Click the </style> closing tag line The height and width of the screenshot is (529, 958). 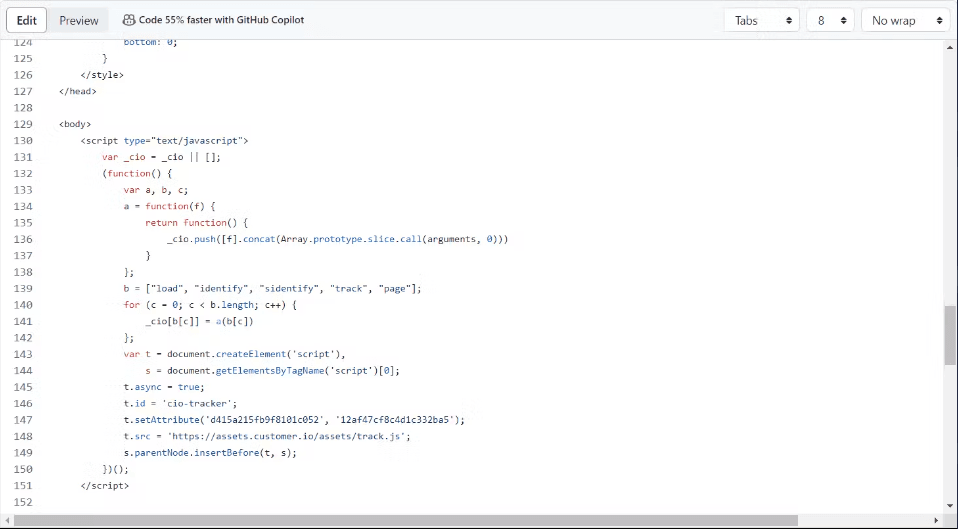tap(102, 75)
